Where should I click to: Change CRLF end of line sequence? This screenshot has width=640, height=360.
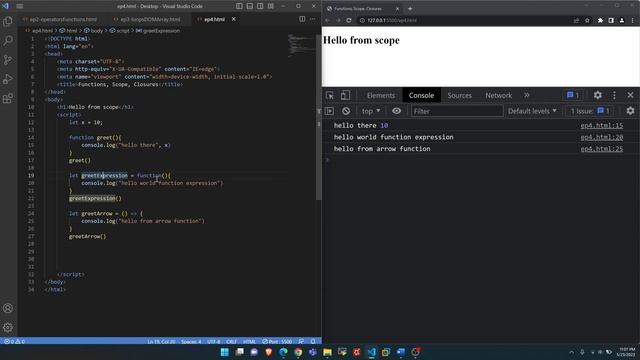pos(231,341)
